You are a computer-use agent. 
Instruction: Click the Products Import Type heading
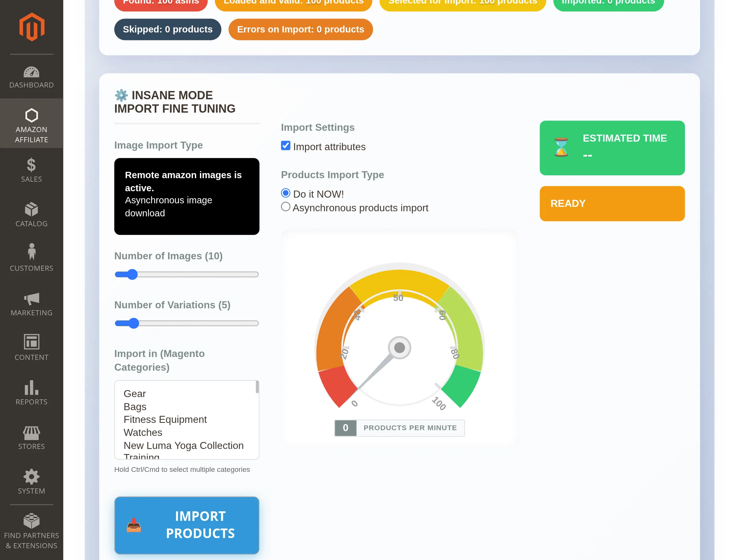332,175
